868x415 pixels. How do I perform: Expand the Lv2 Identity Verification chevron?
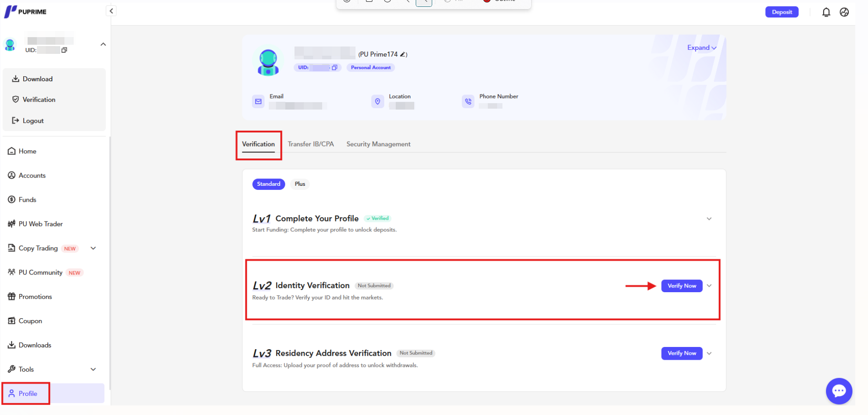pos(709,286)
